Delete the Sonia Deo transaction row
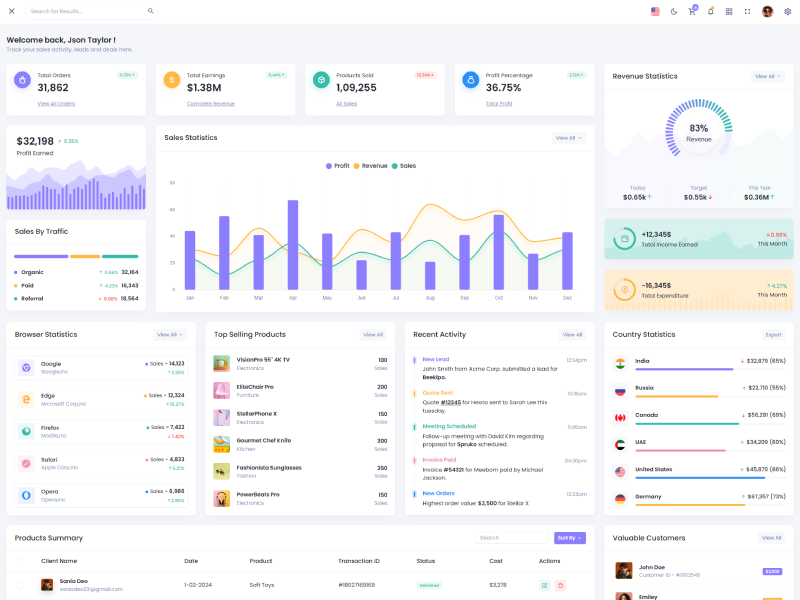Screen dimensions: 800x600 (x=560, y=585)
